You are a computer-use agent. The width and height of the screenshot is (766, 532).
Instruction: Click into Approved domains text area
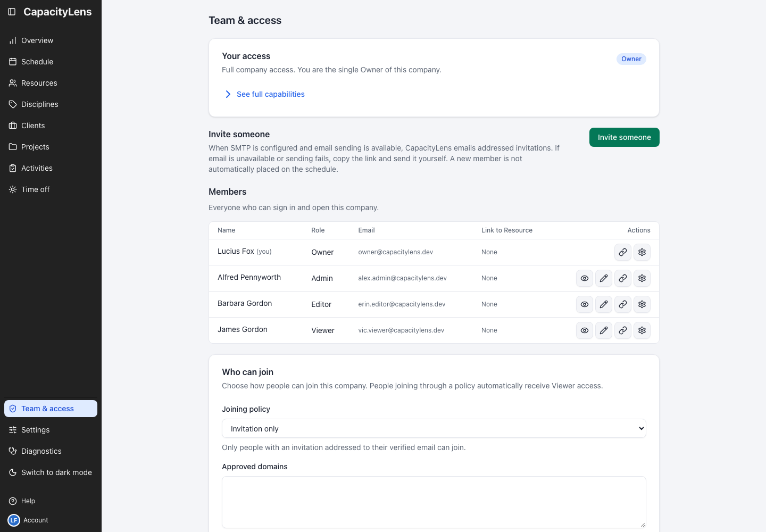click(x=434, y=502)
